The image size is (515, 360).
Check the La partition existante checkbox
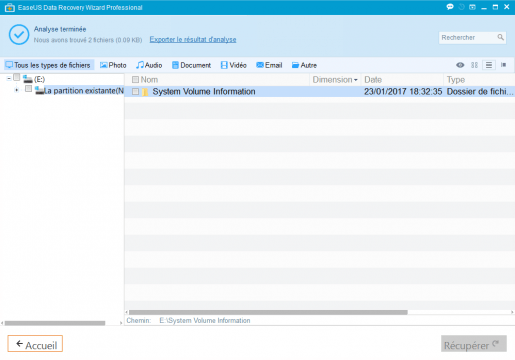tap(28, 89)
